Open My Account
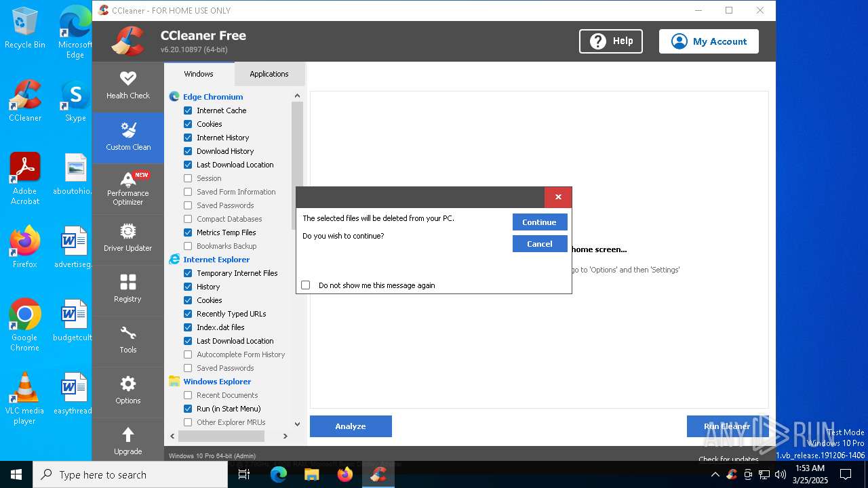 709,41
